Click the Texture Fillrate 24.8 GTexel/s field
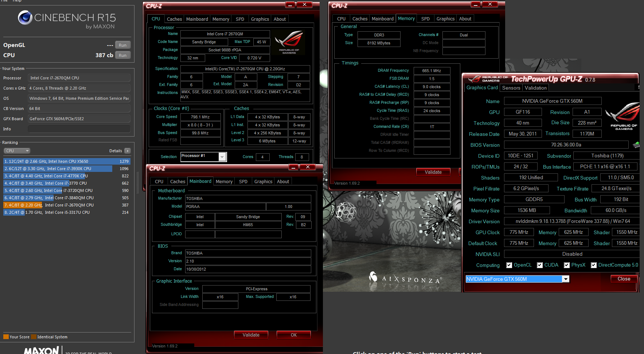644x354 pixels. [x=616, y=188]
